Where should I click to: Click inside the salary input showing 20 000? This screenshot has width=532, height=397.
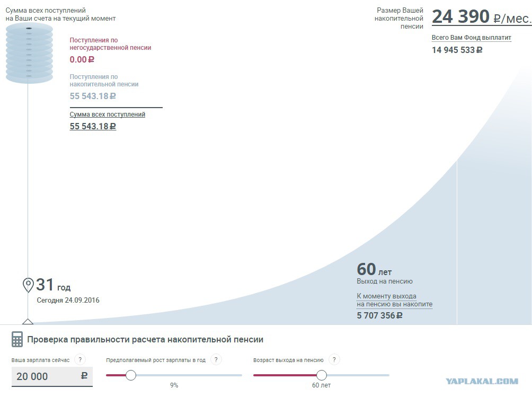pyautogui.click(x=52, y=376)
